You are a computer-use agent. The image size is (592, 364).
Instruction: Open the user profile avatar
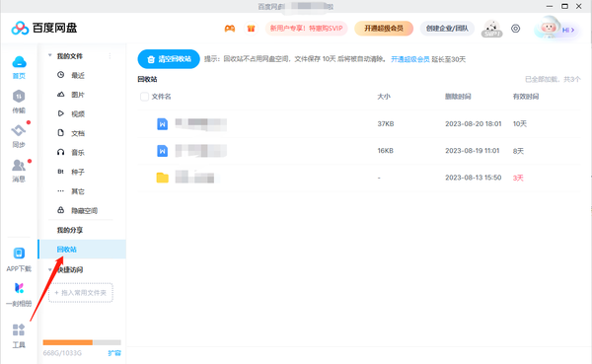549,28
